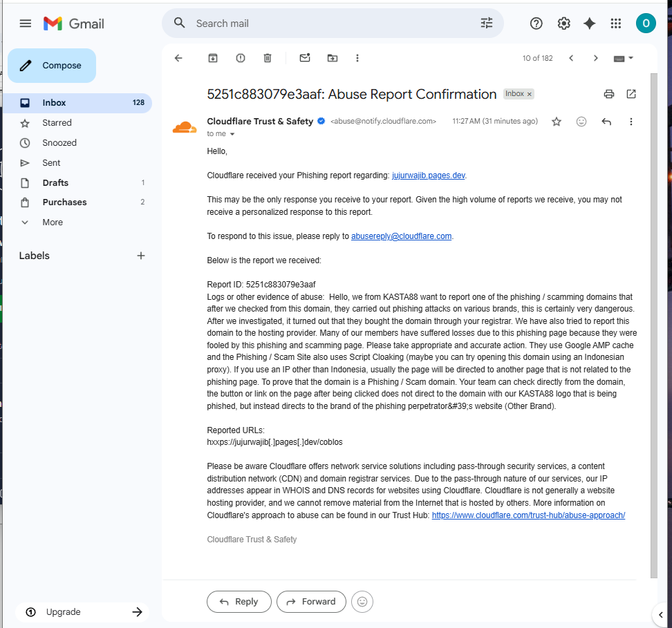
Task: Add emoji reaction beside Forward button
Action: click(x=362, y=602)
